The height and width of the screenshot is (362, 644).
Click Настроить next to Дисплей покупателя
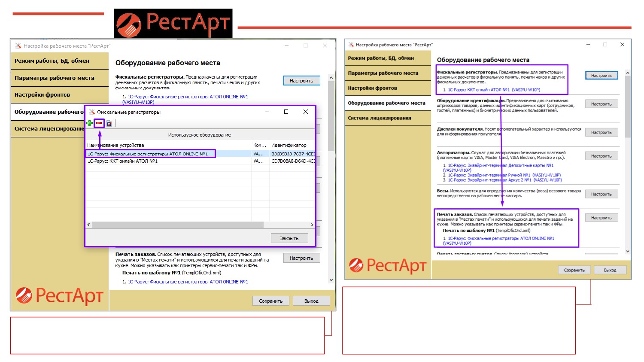[601, 132]
